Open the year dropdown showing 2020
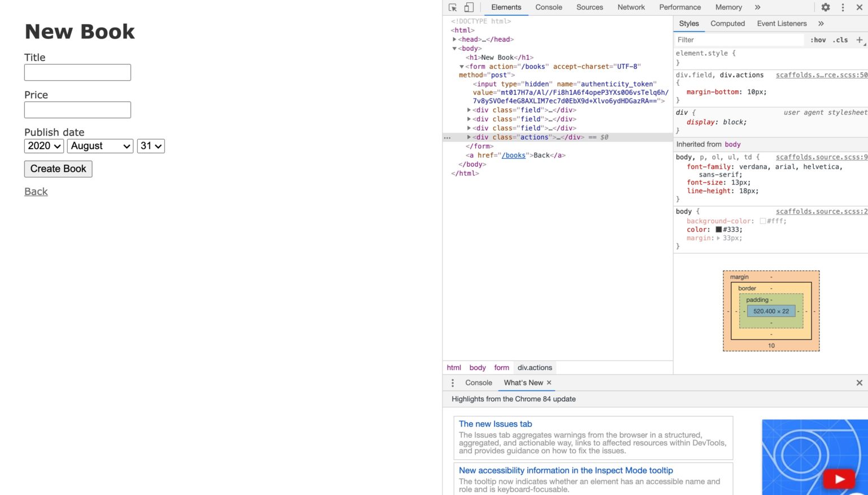 click(44, 146)
